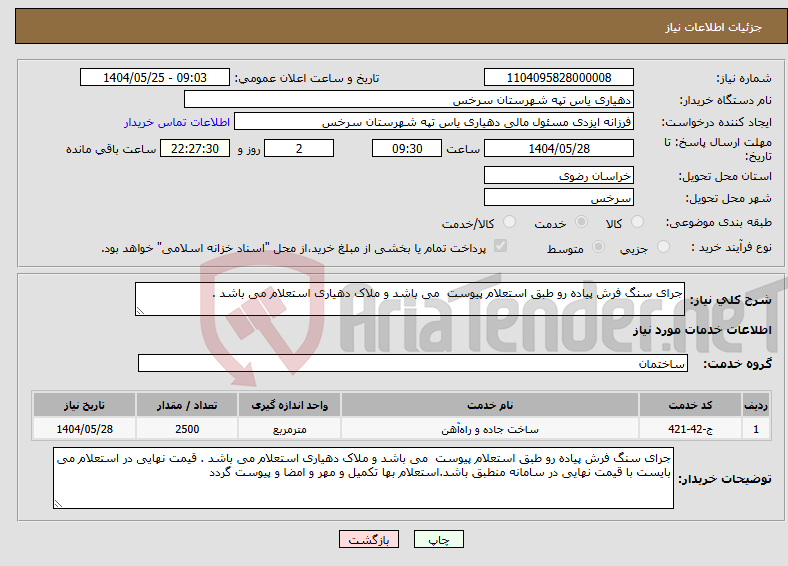Click the تاریخ نیاز column header

tap(84, 405)
